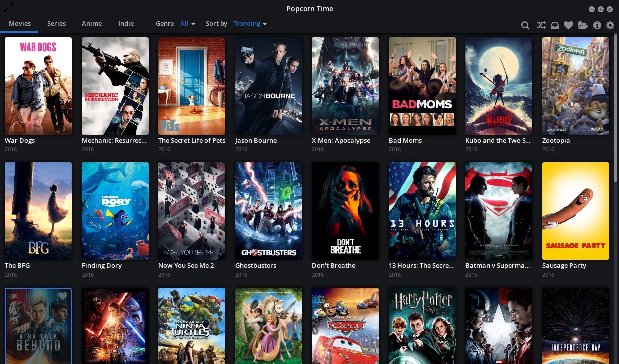Click the "Genre" label
This screenshot has height=364, width=619.
[x=165, y=23]
